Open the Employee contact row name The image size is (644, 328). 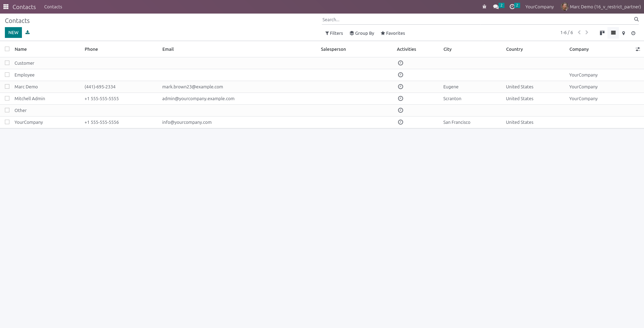click(24, 75)
